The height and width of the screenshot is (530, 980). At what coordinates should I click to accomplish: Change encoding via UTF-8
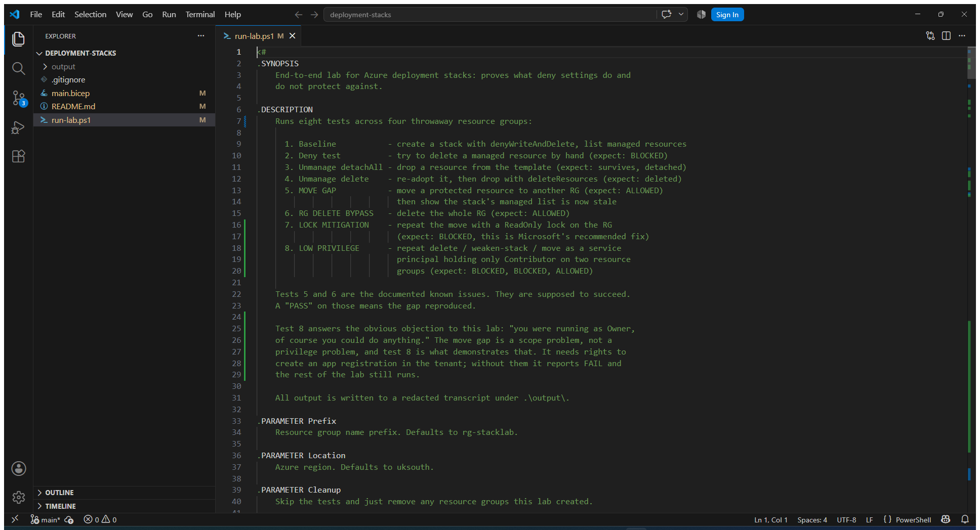pyautogui.click(x=846, y=519)
